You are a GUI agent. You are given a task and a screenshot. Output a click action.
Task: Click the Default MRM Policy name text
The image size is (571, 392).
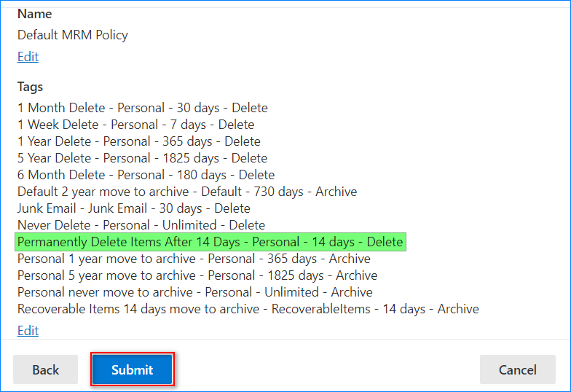73,35
